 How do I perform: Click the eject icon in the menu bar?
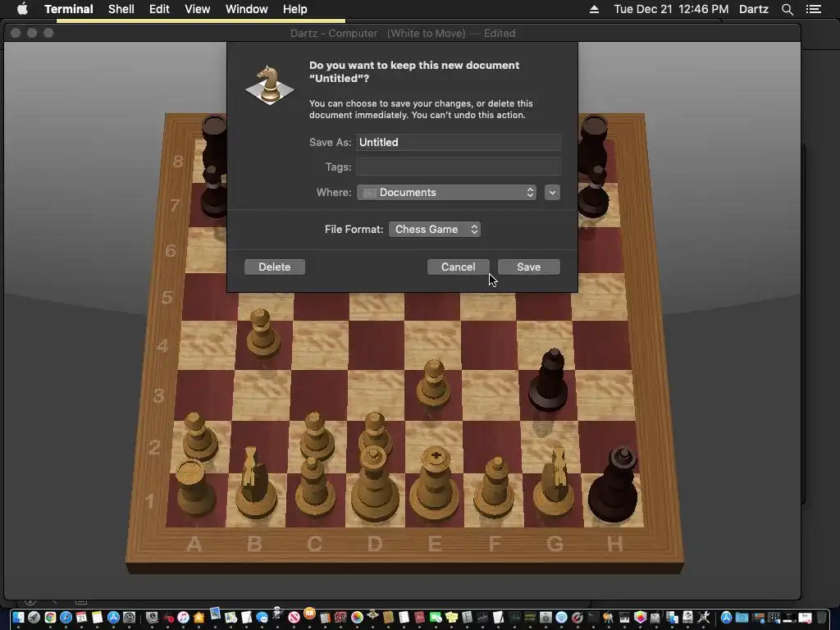(594, 9)
